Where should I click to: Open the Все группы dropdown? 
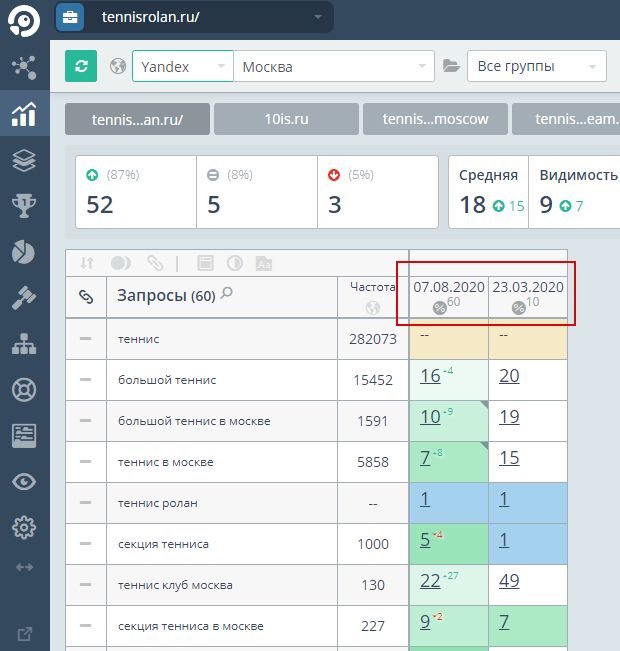[536, 67]
